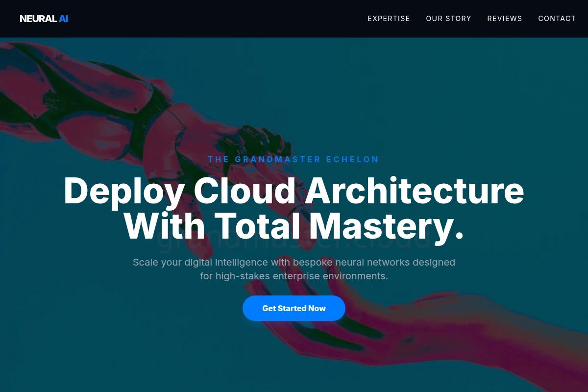Click the word Deploy in the headline
This screenshot has width=588, height=392.
[124, 191]
